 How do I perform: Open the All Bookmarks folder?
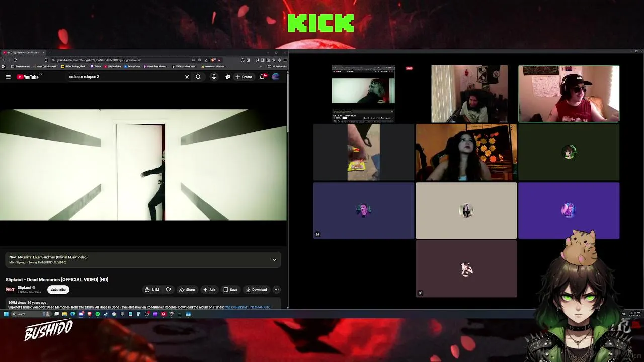[x=277, y=66]
